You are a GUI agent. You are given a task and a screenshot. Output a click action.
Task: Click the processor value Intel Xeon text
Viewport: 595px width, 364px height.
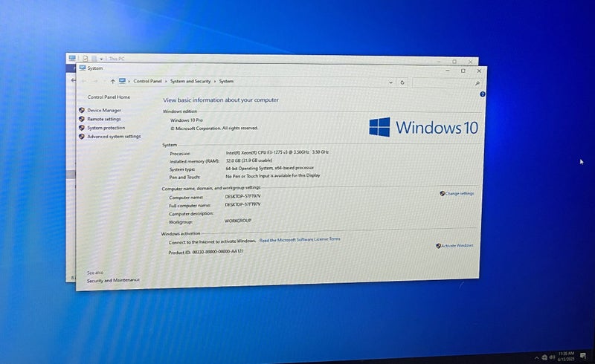point(277,152)
